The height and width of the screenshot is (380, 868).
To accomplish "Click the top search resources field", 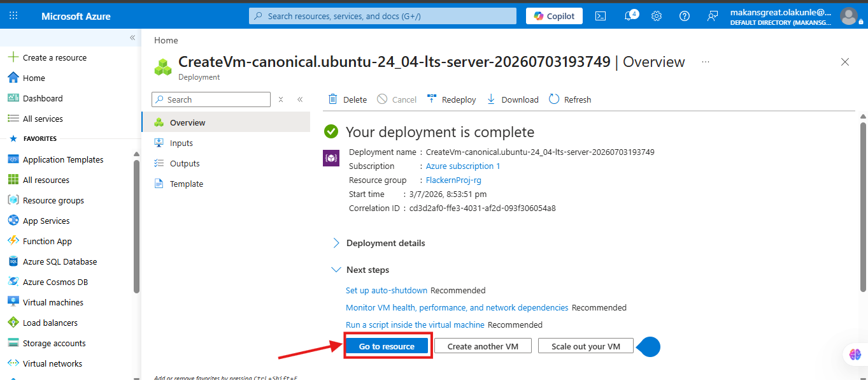I will coord(383,16).
